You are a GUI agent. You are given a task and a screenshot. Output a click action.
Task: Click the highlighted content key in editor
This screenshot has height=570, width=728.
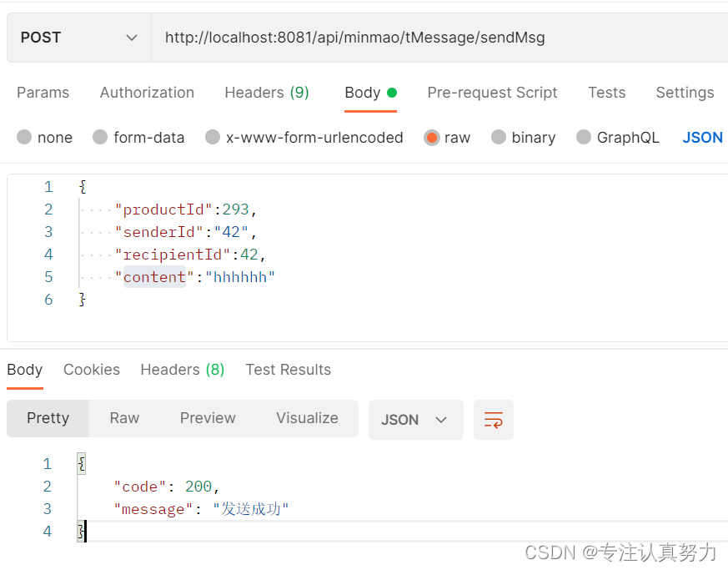[x=154, y=277]
